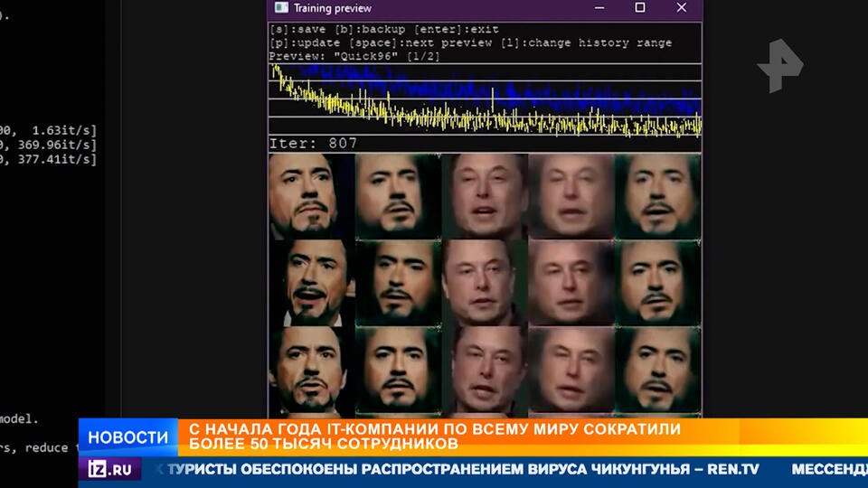Click the ticker text about вируса Чикунгунья
The width and height of the screenshot is (868, 488).
(x=463, y=470)
